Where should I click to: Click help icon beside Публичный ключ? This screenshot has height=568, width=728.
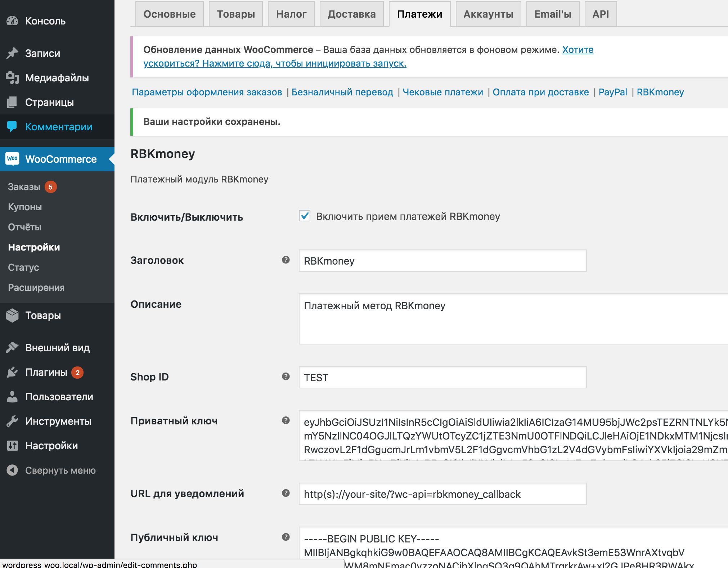click(286, 537)
